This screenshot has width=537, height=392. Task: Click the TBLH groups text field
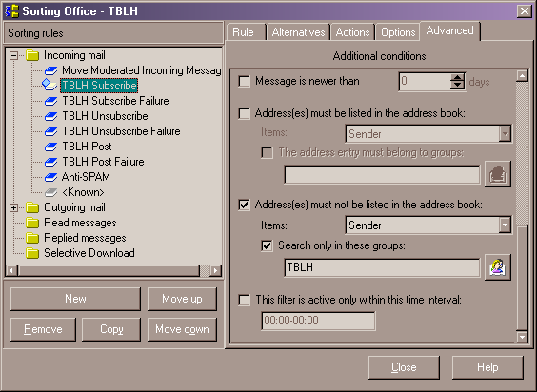pos(382,267)
